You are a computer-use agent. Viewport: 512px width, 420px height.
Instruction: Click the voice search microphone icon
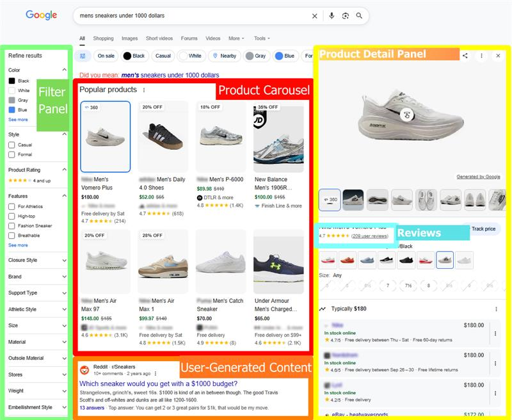(332, 16)
